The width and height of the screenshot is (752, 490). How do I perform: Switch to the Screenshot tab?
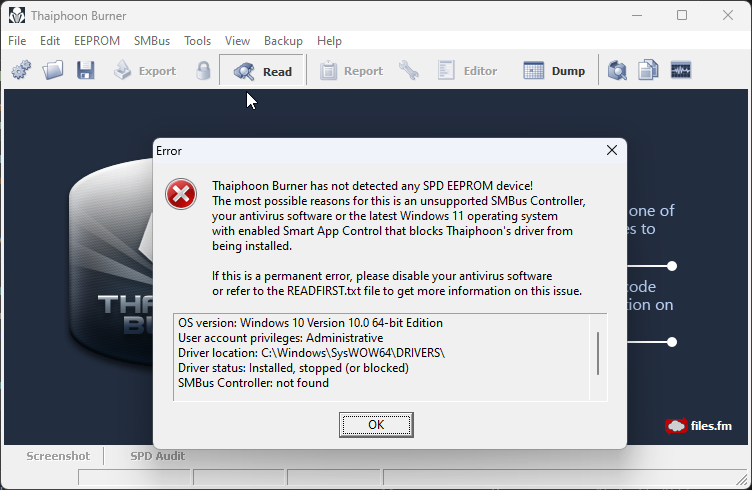(58, 456)
